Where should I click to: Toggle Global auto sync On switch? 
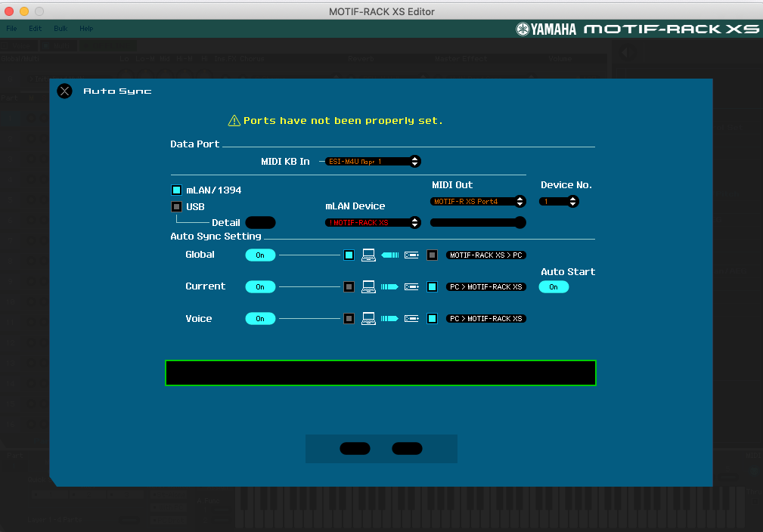tap(260, 255)
